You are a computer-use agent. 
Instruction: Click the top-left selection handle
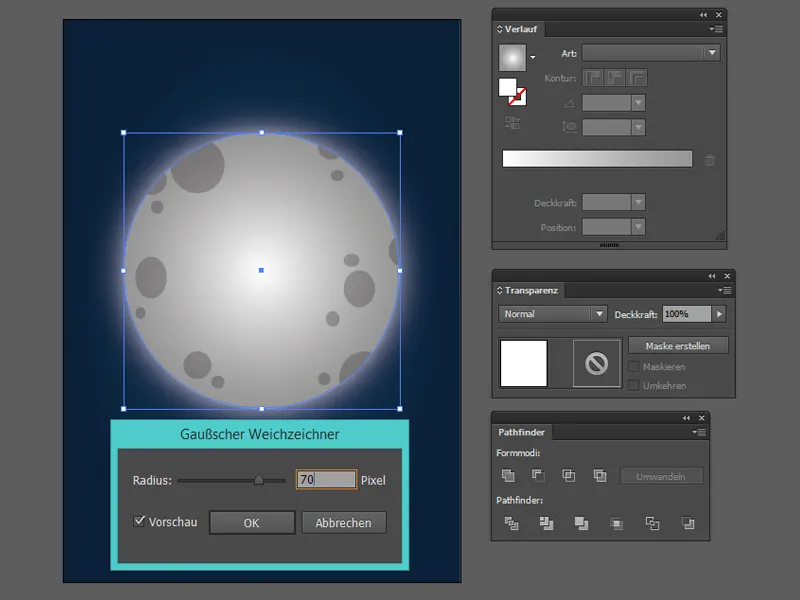coord(123,133)
